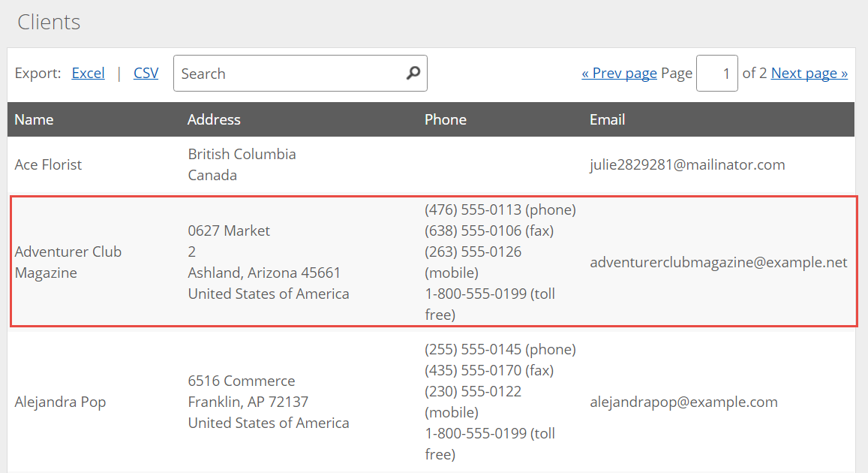Go to the previous page of clients
This screenshot has height=473, width=868.
click(619, 73)
